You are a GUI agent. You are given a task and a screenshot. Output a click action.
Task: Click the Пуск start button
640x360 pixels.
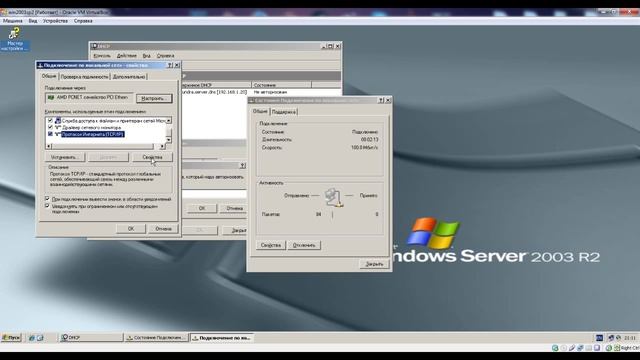11,338
